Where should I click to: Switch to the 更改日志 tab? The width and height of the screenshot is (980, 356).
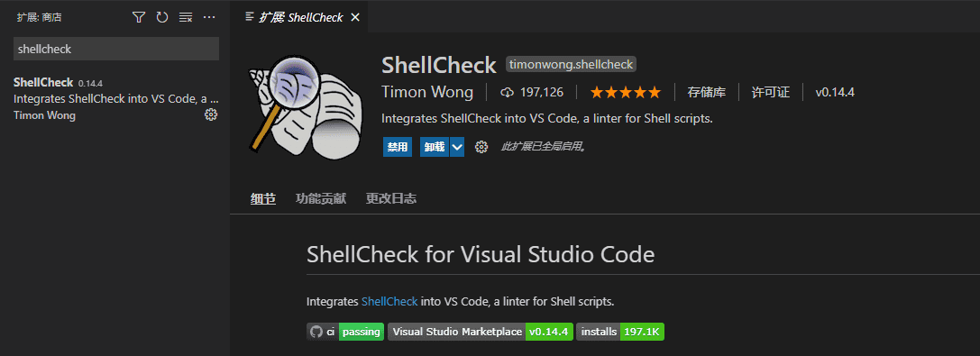coord(391,198)
